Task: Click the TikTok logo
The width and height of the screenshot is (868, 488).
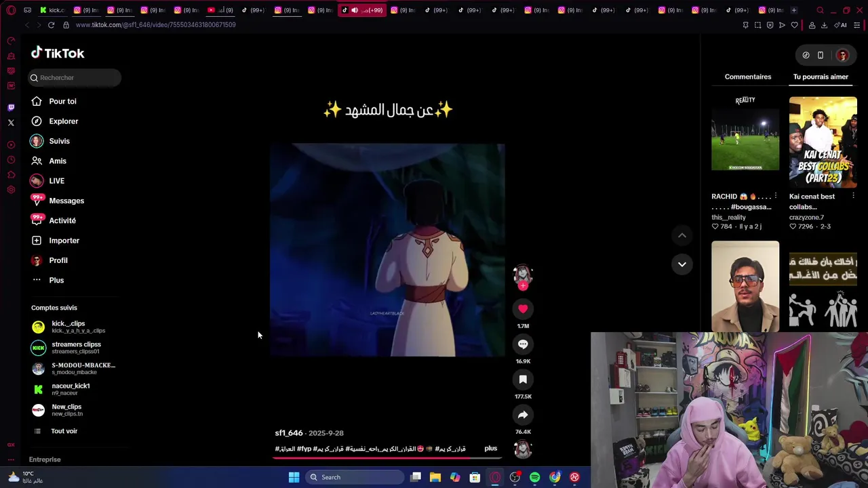Action: coord(58,53)
